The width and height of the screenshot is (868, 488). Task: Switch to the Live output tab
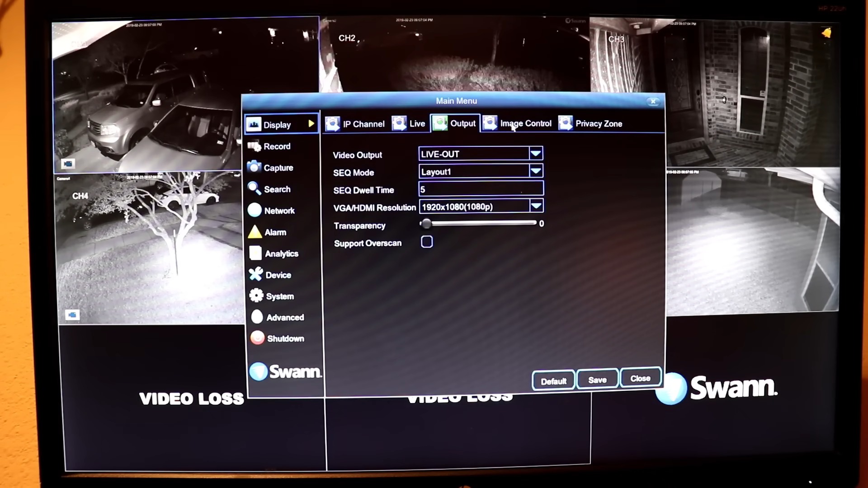click(x=415, y=123)
